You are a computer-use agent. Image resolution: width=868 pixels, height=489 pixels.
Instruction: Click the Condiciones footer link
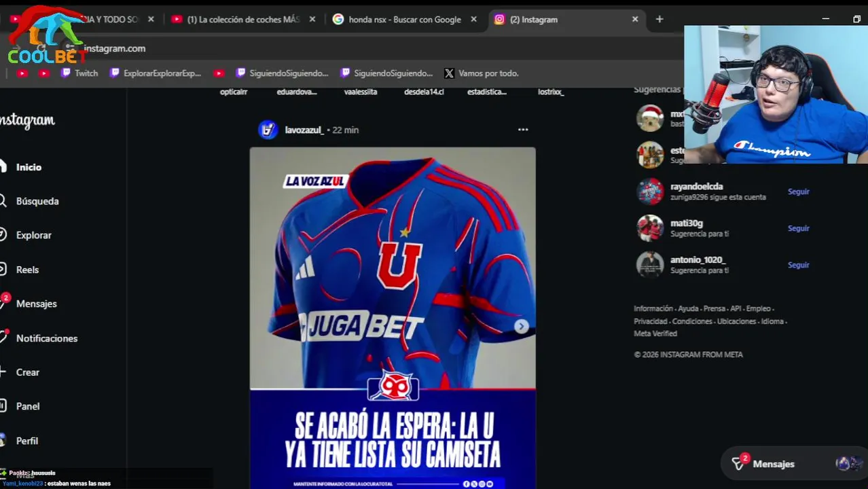click(x=692, y=321)
